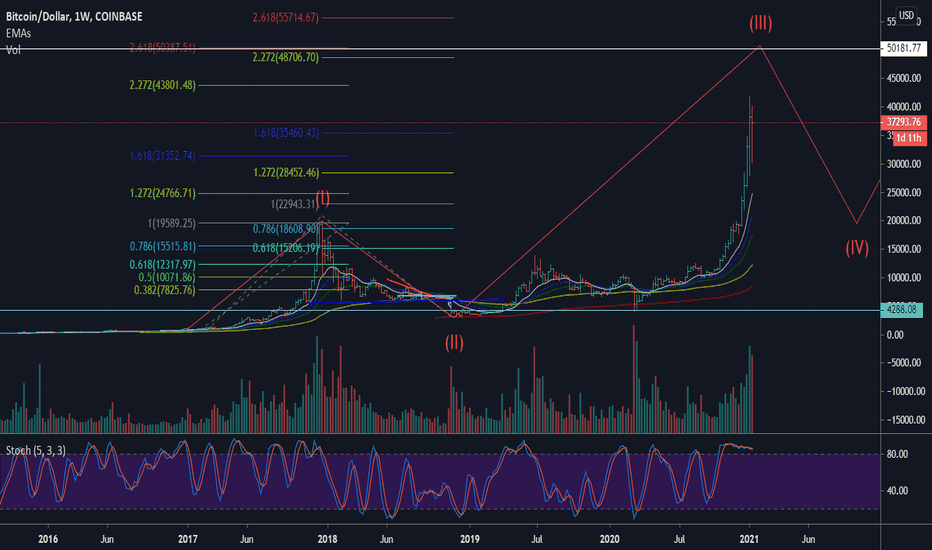The image size is (932, 550).
Task: Select the 0.786(15515.81) Fibonacci level label
Action: [162, 246]
